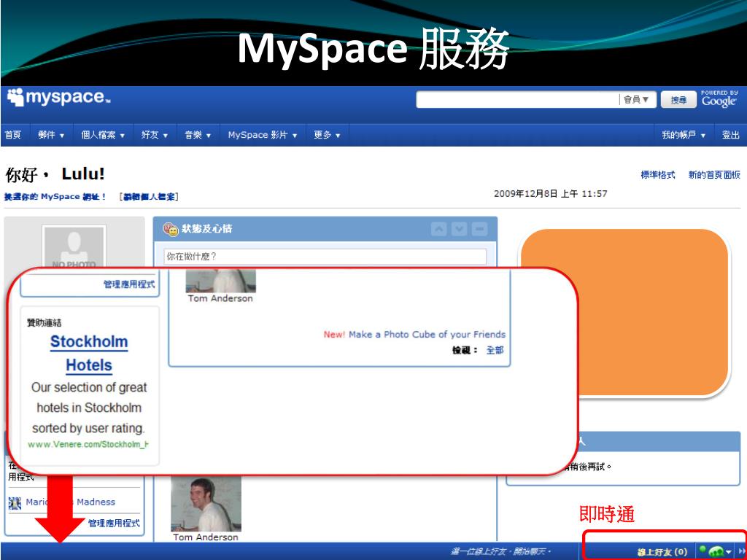Click the invite a friend online chat text
747x560 pixels.
(500, 551)
